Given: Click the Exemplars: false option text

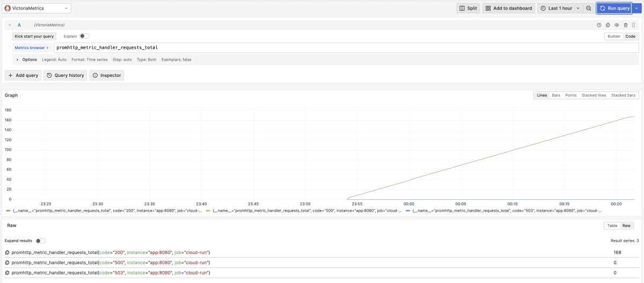Looking at the screenshot, I should 177,60.
